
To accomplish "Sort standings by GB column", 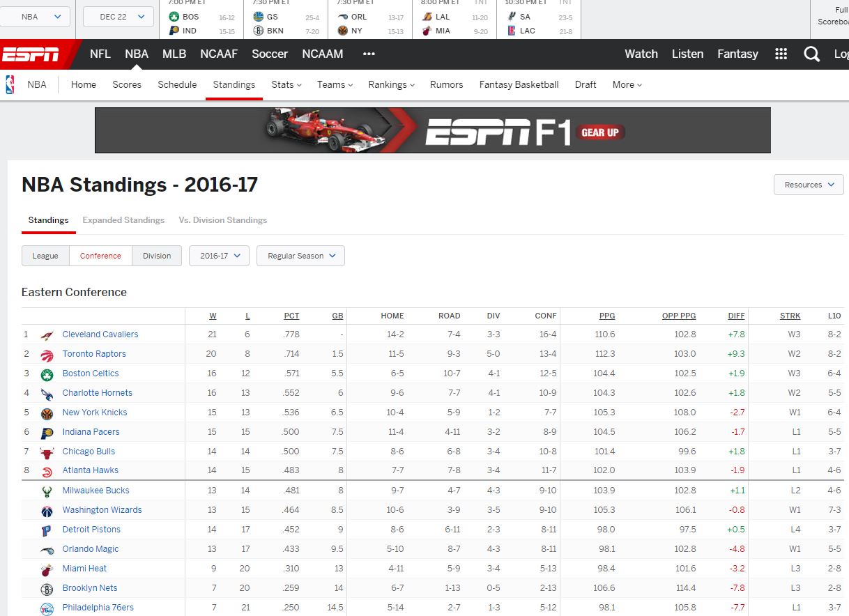I will coord(337,316).
